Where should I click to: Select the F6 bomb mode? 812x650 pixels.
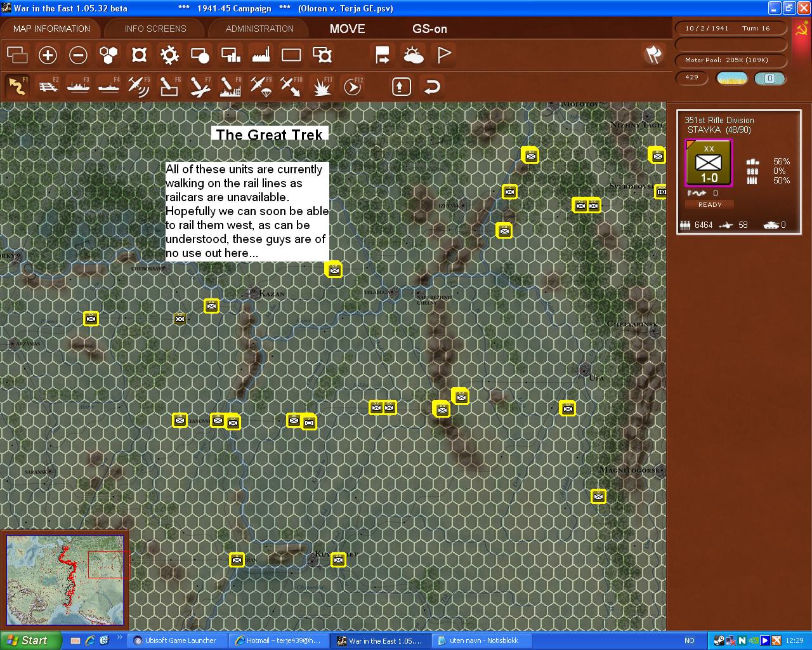click(169, 86)
